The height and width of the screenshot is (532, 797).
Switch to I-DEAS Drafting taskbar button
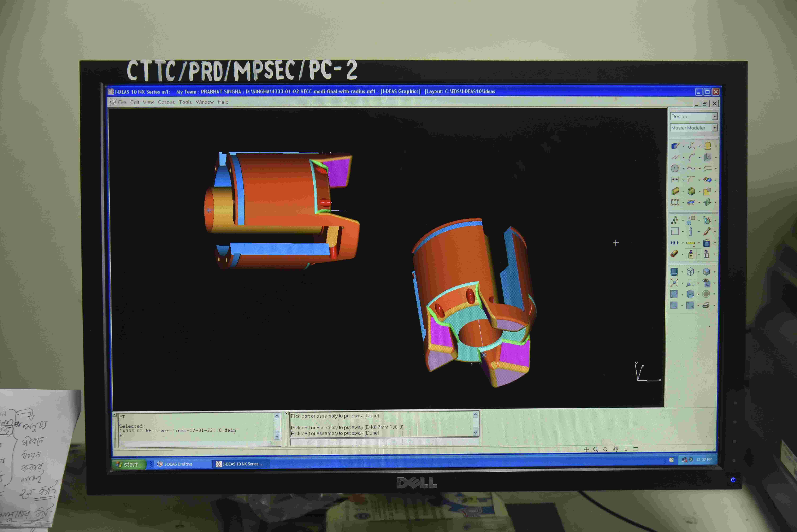click(182, 464)
